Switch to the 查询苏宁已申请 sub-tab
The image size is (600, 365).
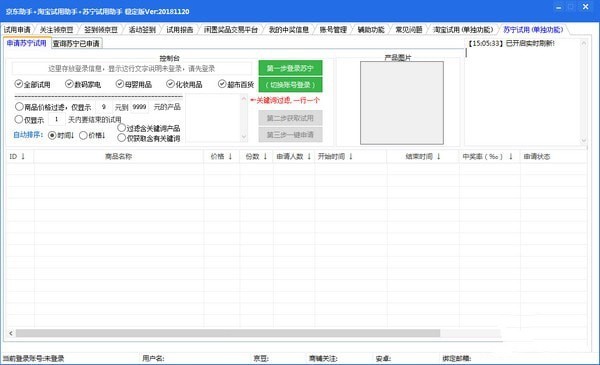click(x=76, y=44)
